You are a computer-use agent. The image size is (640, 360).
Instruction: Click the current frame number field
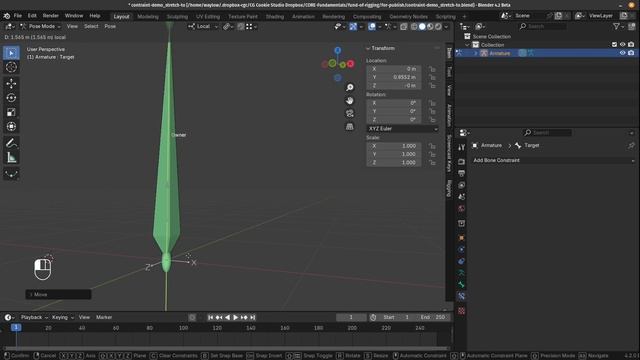click(x=351, y=317)
